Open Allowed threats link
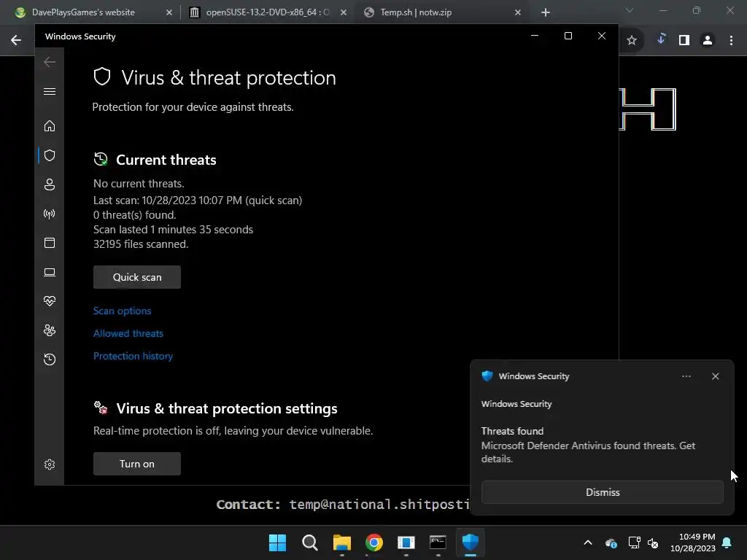Viewport: 747px width, 560px height. pos(128,333)
